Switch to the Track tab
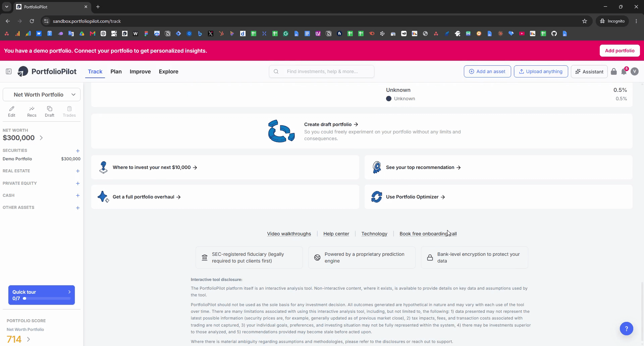This screenshot has width=644, height=346. coord(95,71)
